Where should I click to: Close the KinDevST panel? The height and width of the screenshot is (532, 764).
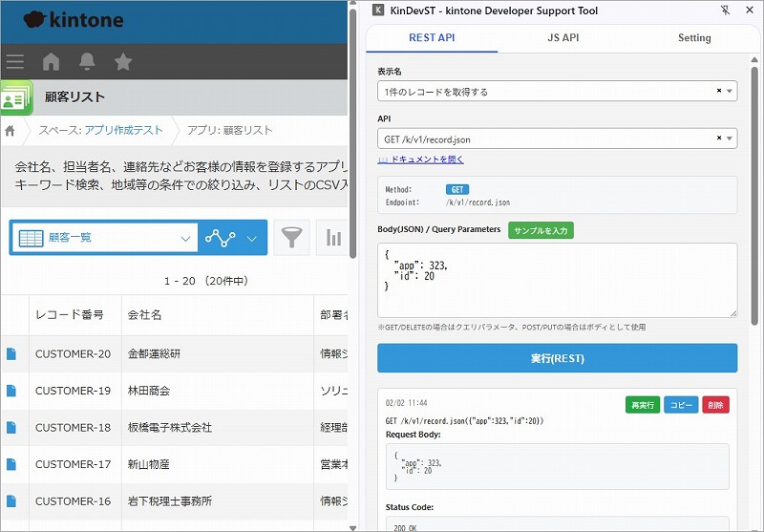750,11
